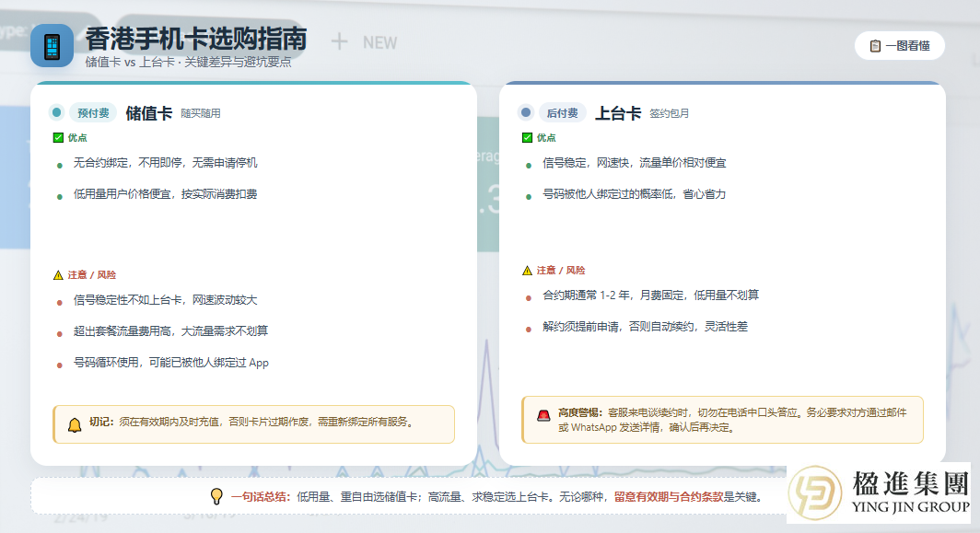Click the 储值卡 card heading
980x533 pixels.
click(149, 113)
